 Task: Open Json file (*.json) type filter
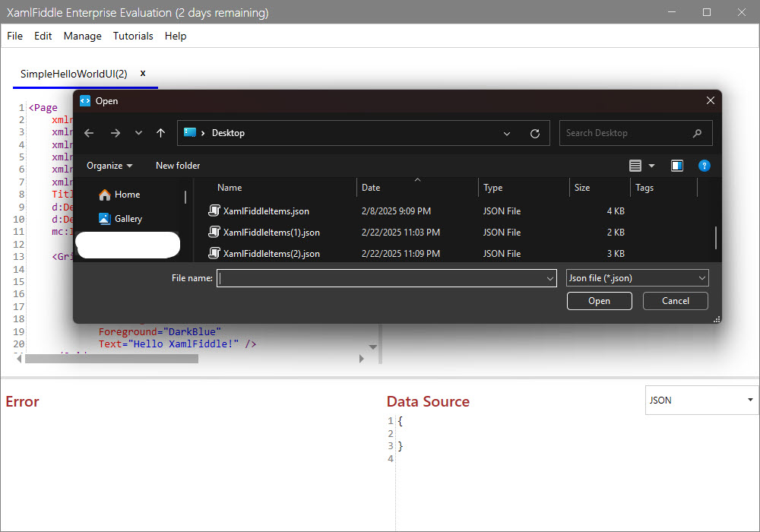coord(638,278)
